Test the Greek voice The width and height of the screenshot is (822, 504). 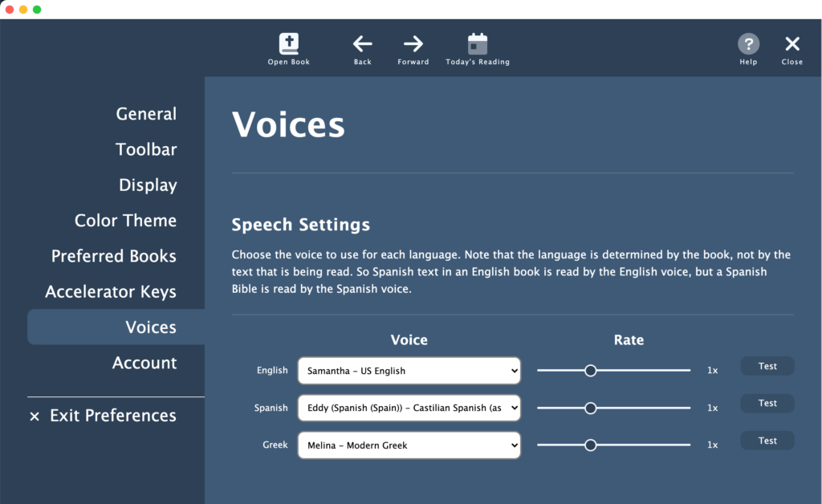pos(767,441)
